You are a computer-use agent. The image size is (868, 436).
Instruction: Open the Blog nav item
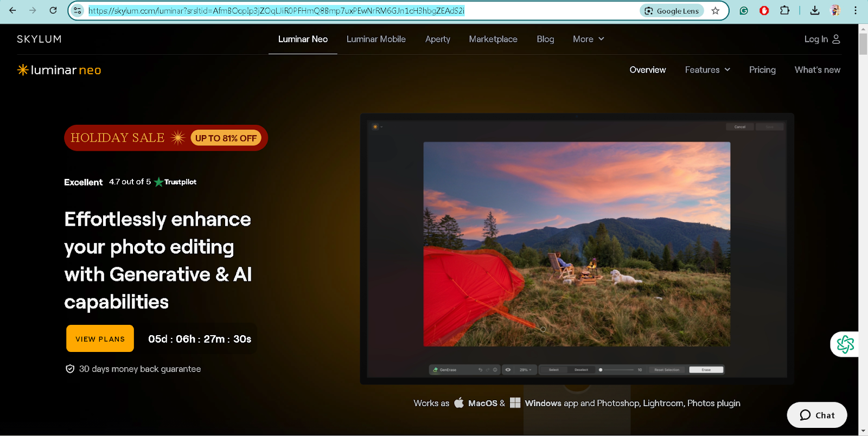pyautogui.click(x=545, y=39)
